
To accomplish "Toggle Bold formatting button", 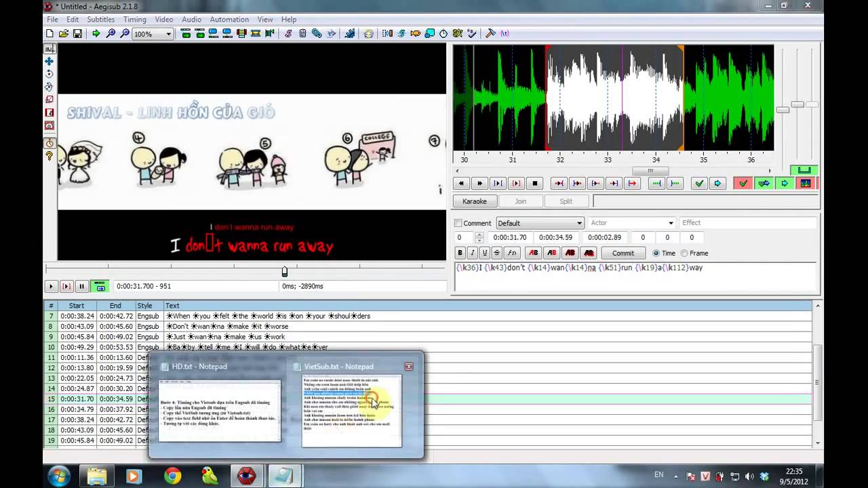I will click(x=460, y=253).
